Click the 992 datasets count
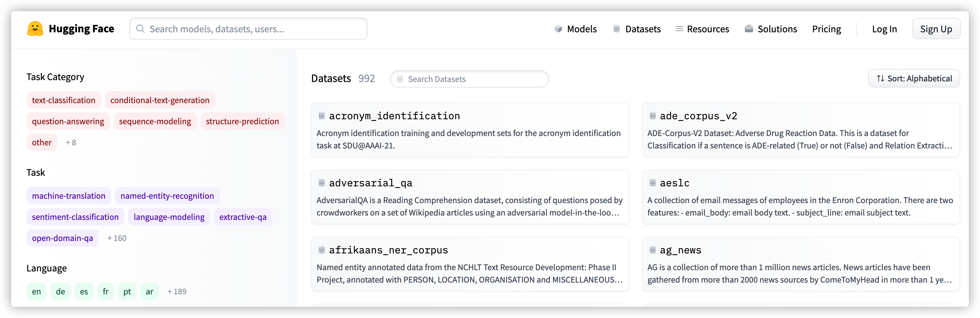The width and height of the screenshot is (980, 318). click(x=366, y=78)
